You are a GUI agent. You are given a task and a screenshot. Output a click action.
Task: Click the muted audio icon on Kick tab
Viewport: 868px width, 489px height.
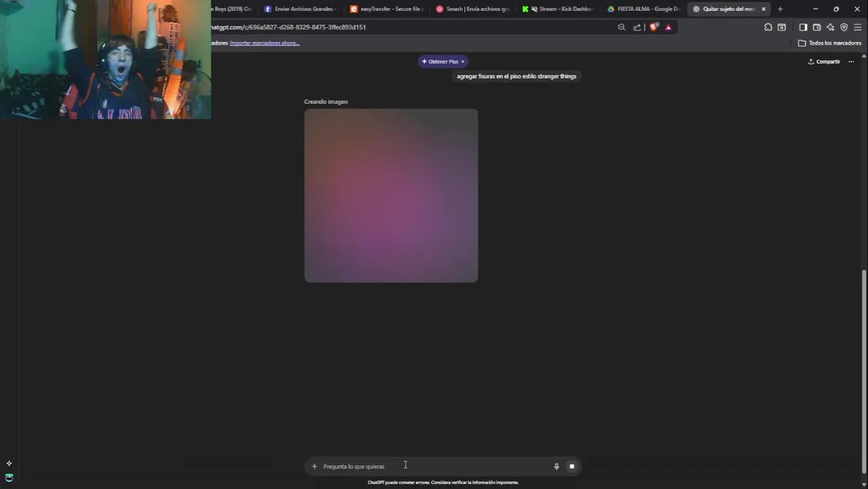click(534, 9)
